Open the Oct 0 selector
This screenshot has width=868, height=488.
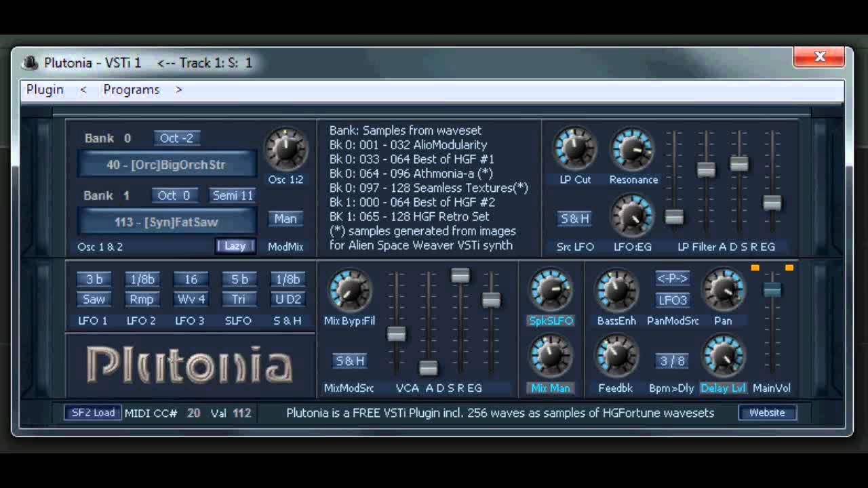[x=174, y=195]
